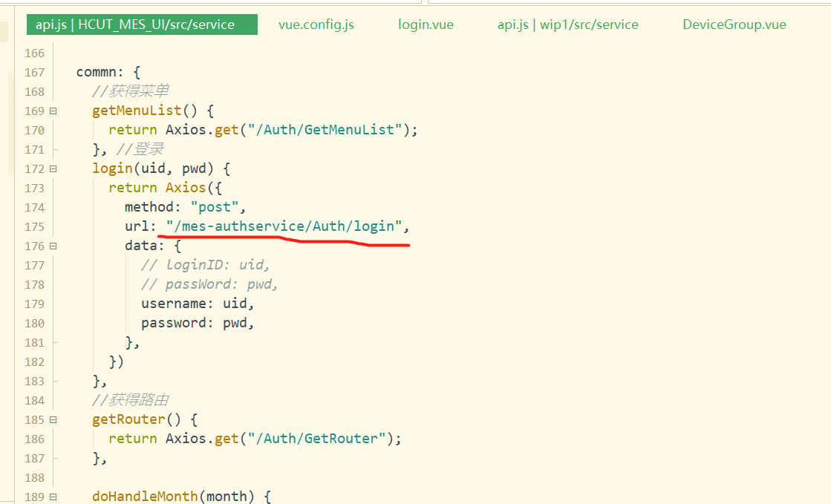The width and height of the screenshot is (831, 504).
Task: Click the return Axios({ statement on line 173
Action: [165, 188]
